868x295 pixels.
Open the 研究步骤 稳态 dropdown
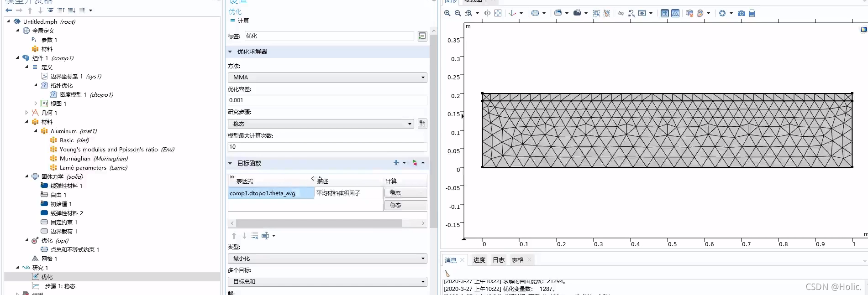(321, 124)
